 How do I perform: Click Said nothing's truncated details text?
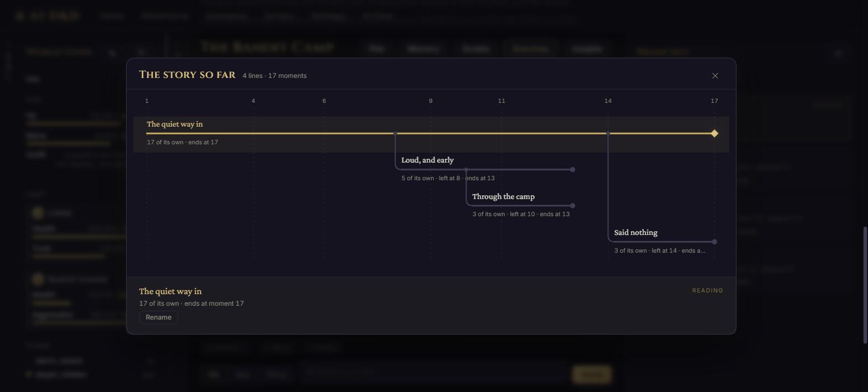[x=660, y=250]
